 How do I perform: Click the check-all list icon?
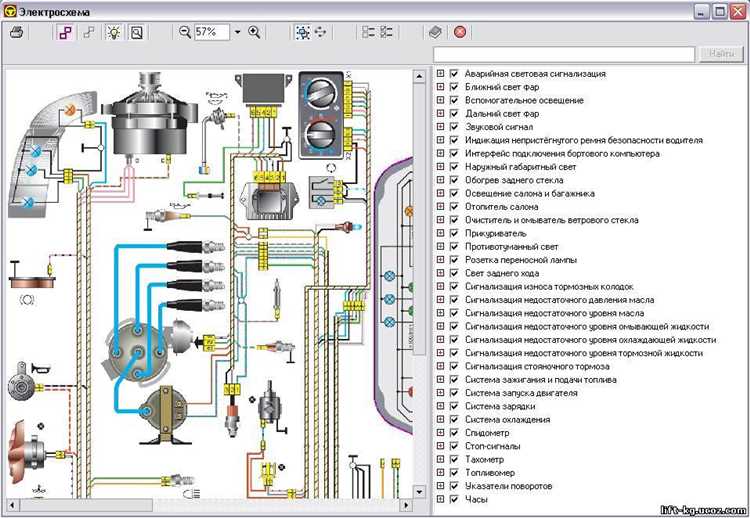point(386,33)
